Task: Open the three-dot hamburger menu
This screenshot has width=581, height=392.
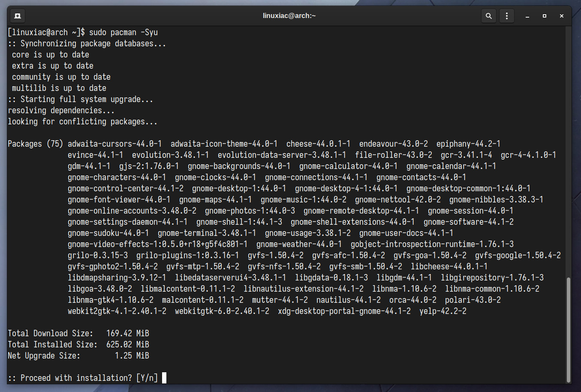Action: [507, 16]
